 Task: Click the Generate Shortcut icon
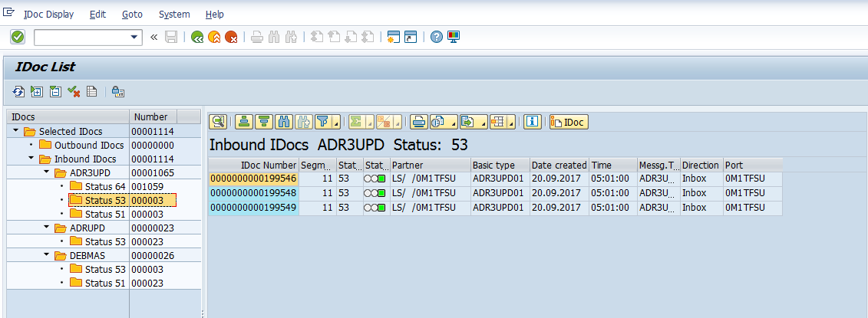[410, 37]
